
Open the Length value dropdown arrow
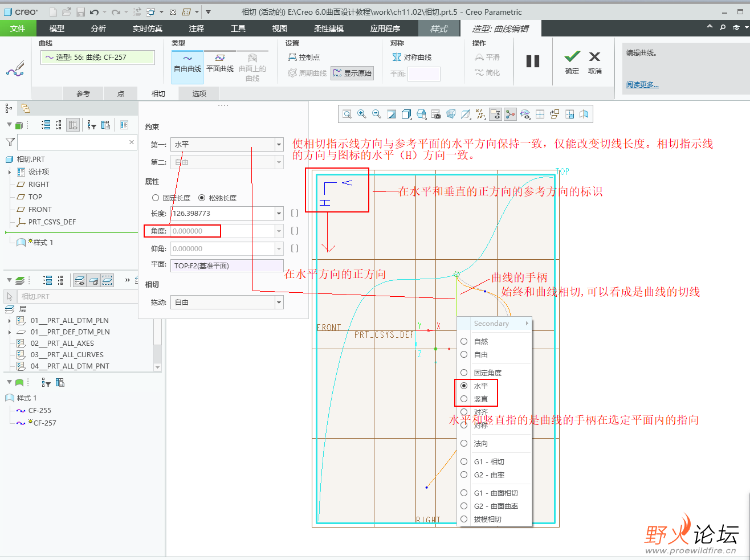[279, 214]
